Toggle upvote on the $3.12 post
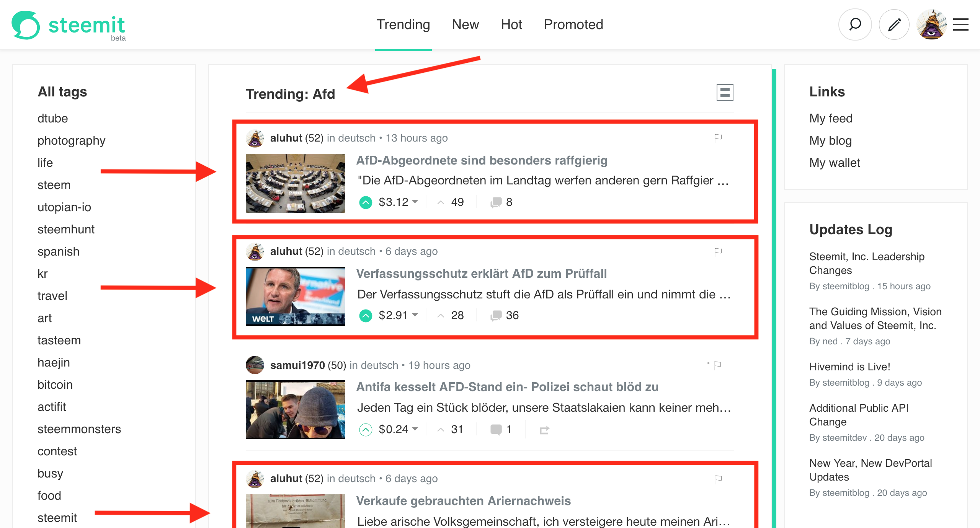The width and height of the screenshot is (980, 528). (366, 202)
